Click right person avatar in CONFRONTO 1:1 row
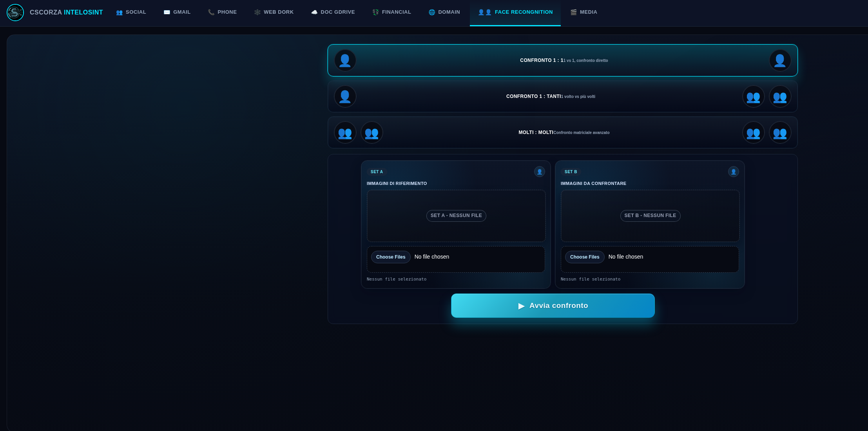 [x=780, y=60]
